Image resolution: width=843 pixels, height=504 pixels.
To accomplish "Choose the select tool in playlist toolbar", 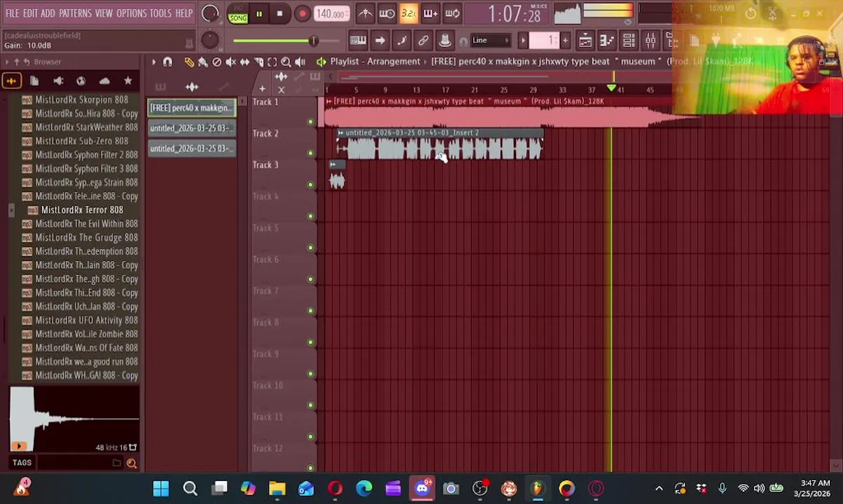I will click(272, 62).
